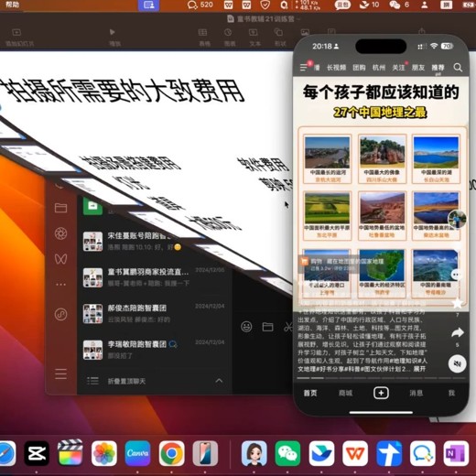Image resolution: width=476 pixels, height=476 pixels.
Task: Click the file folder icon in WeChat chat input
Action: click(267, 327)
